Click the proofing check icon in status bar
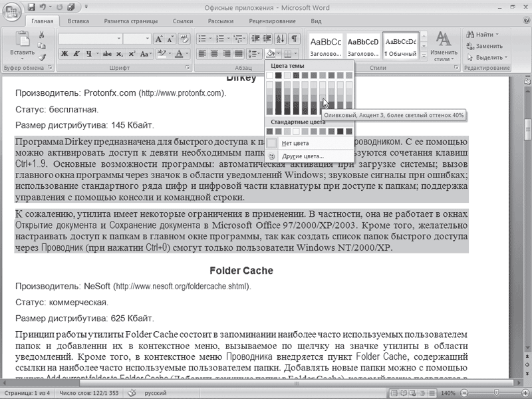The image size is (532, 399). pyautogui.click(x=132, y=393)
